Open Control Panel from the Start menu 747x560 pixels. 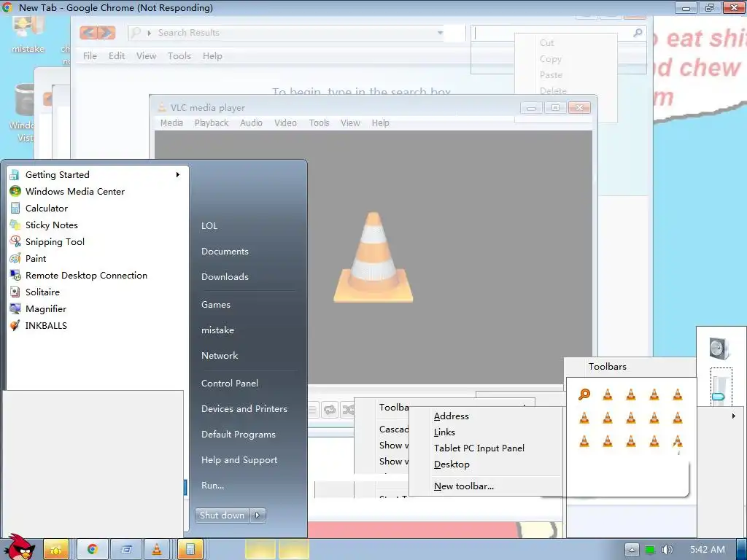pos(230,384)
